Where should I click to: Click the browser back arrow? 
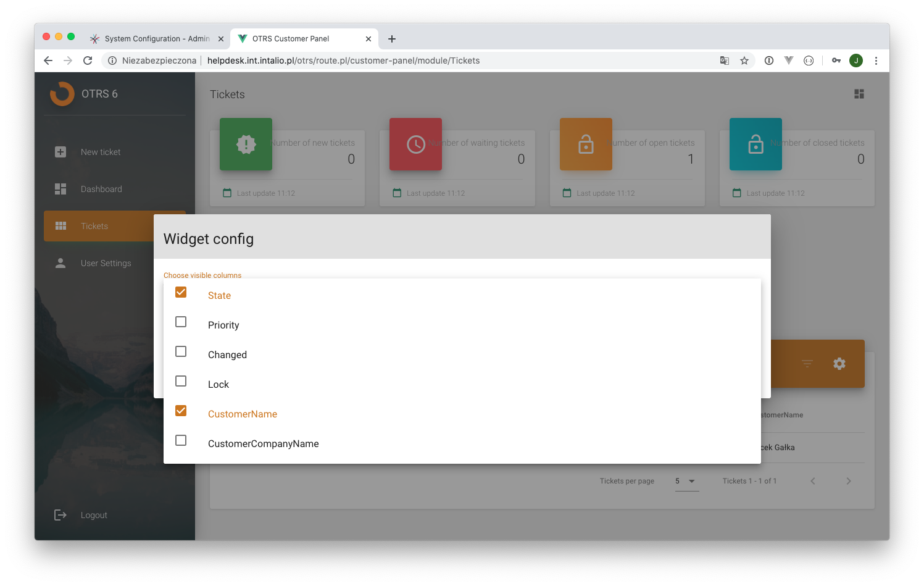pos(48,61)
